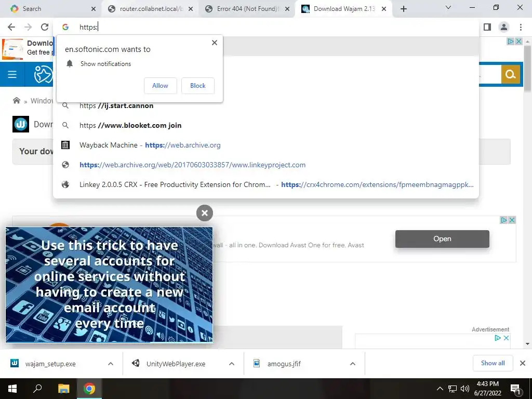This screenshot has height=399, width=532.
Task: Click the orange Softonic search button
Action: click(x=511, y=74)
